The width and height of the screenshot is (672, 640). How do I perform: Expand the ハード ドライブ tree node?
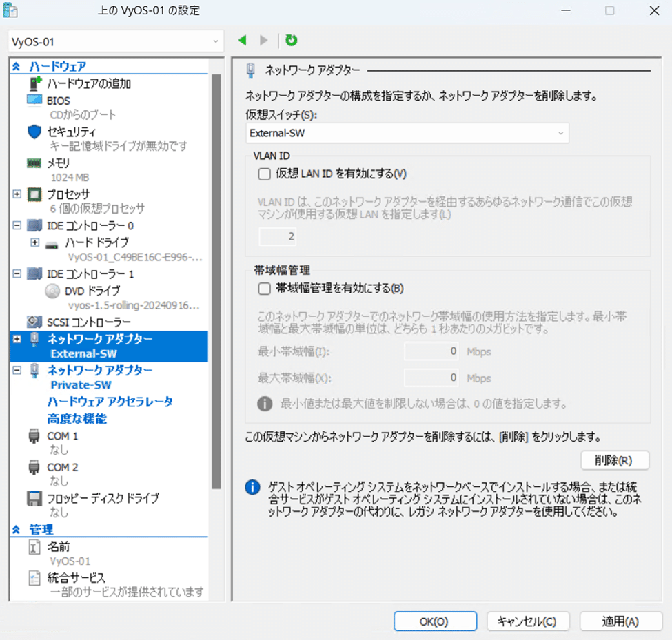coord(34,242)
